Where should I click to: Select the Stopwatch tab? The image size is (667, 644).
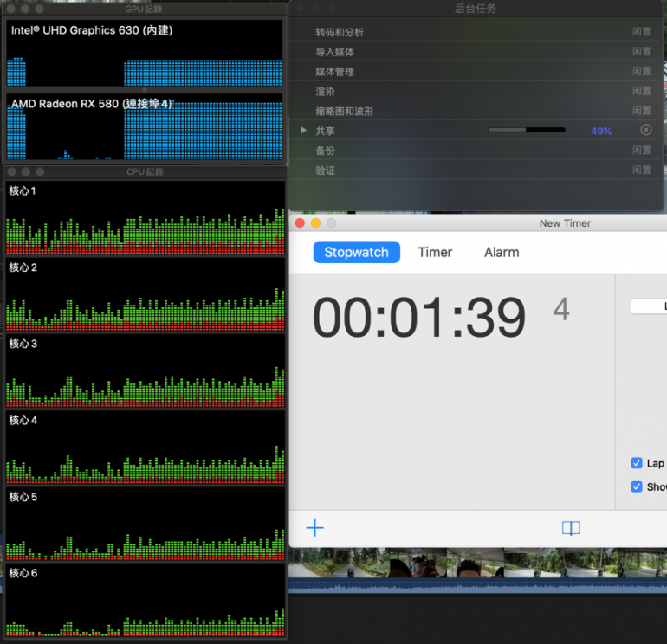[x=357, y=253]
